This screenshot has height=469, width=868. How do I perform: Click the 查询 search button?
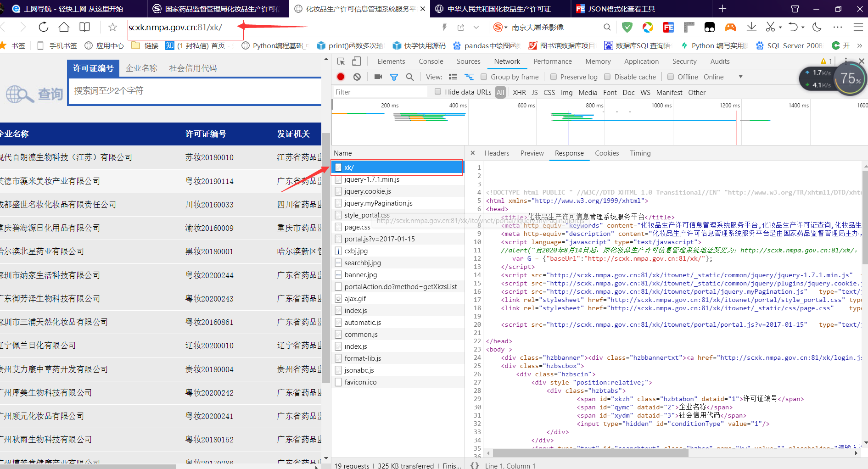pos(34,94)
